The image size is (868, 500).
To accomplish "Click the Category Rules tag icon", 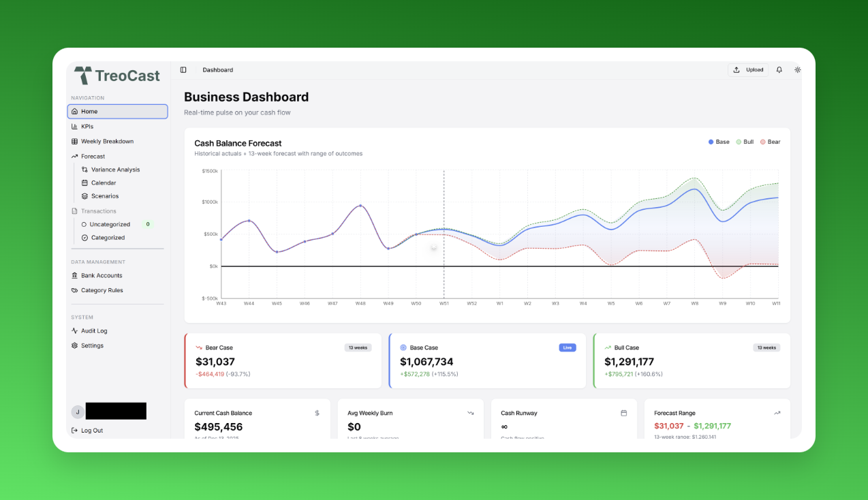I will [75, 291].
